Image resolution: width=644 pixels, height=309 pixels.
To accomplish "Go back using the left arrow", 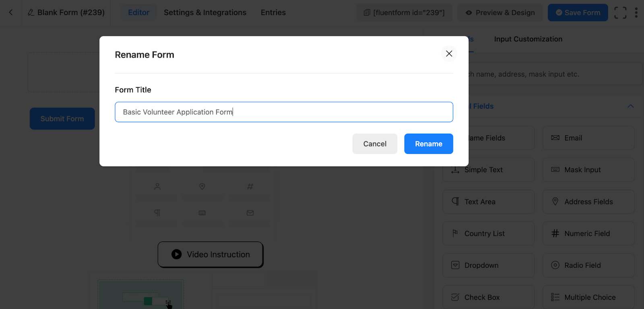I will (x=11, y=12).
